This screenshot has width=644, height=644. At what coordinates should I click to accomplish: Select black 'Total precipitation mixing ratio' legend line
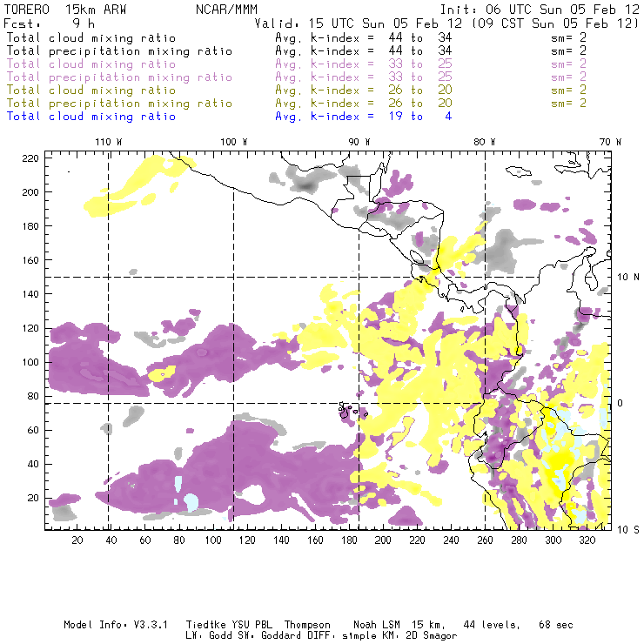tap(119, 51)
